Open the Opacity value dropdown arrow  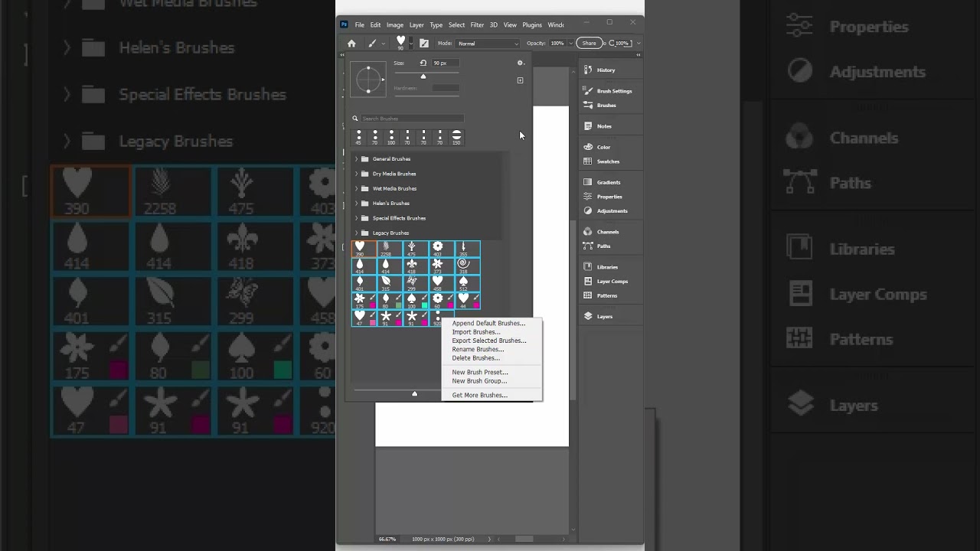coord(570,44)
